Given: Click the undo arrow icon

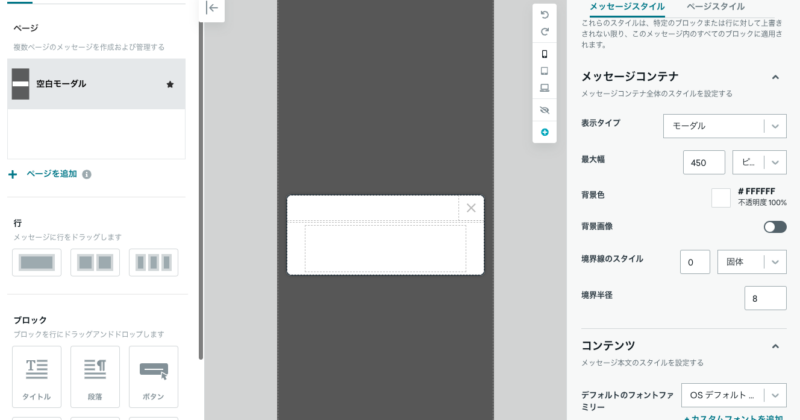Looking at the screenshot, I should (544, 15).
